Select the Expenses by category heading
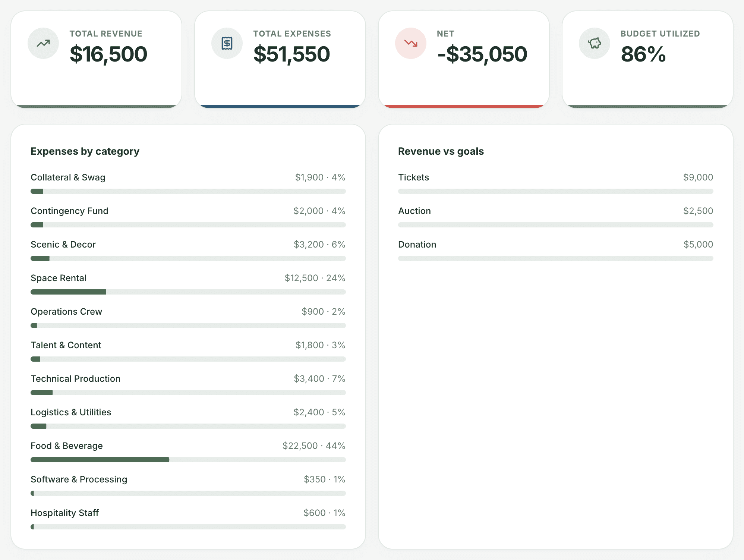Image resolution: width=744 pixels, height=560 pixels. point(85,151)
